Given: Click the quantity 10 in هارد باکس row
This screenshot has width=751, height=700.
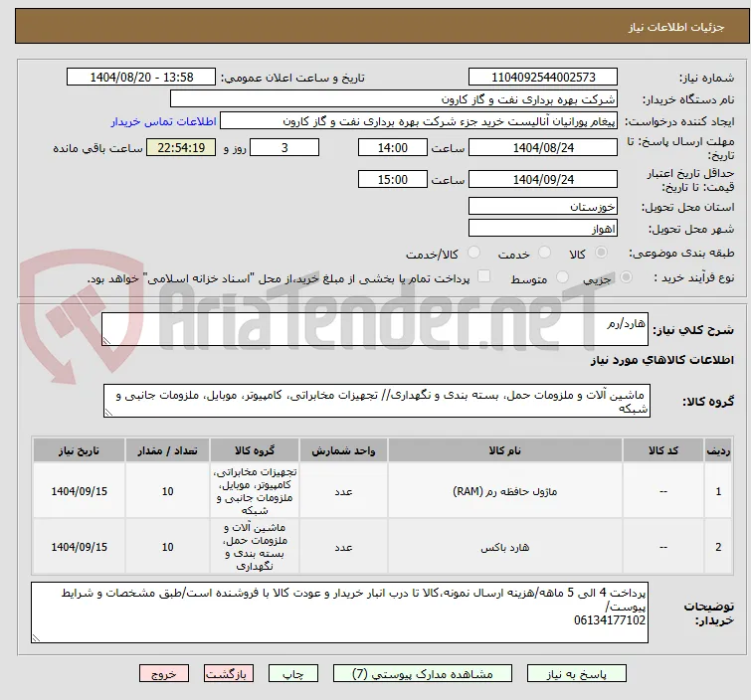Looking at the screenshot, I should 167,547.
